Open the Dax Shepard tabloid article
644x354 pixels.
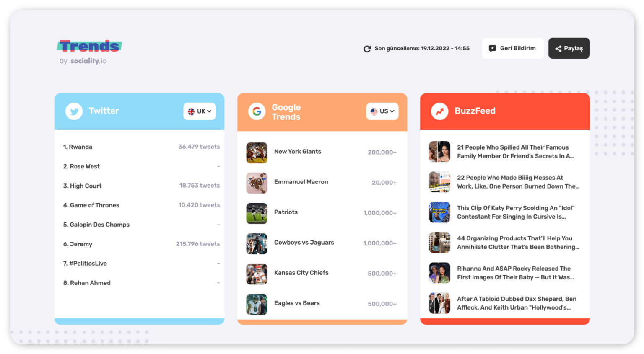point(517,303)
